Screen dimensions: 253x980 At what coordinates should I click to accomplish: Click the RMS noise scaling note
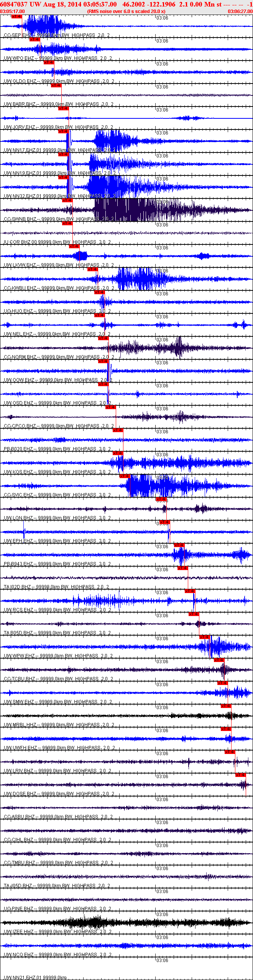126,11
